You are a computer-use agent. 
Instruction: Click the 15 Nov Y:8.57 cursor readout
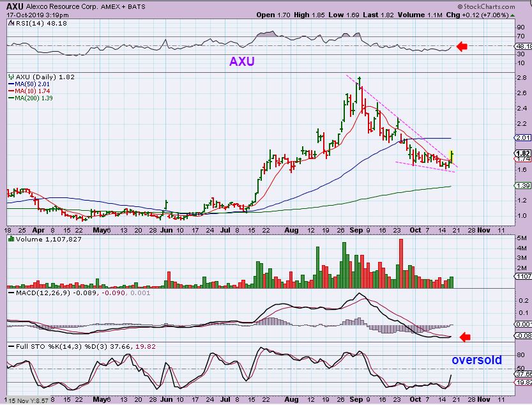tap(29, 401)
